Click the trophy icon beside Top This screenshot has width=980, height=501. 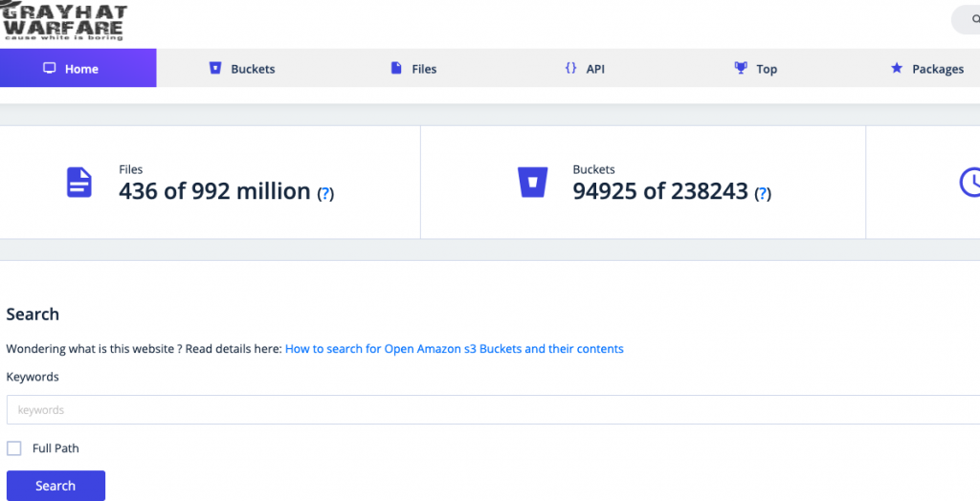[x=741, y=68]
